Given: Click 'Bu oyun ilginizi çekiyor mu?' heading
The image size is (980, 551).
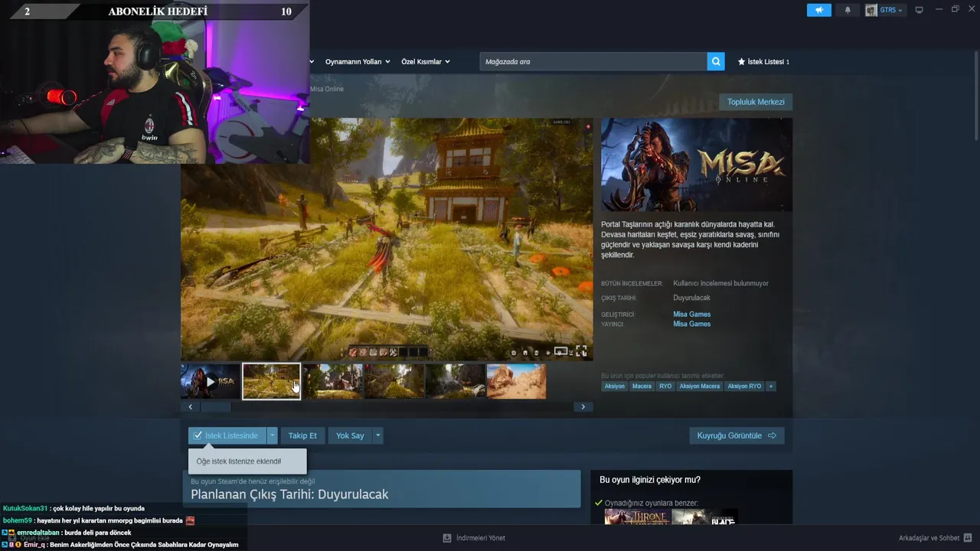Looking at the screenshot, I should (x=650, y=480).
